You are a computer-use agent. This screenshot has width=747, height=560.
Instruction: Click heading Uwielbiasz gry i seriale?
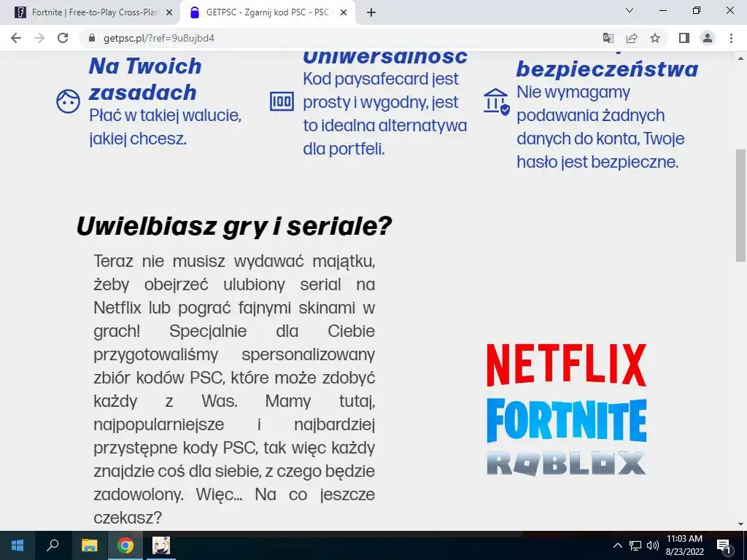234,226
